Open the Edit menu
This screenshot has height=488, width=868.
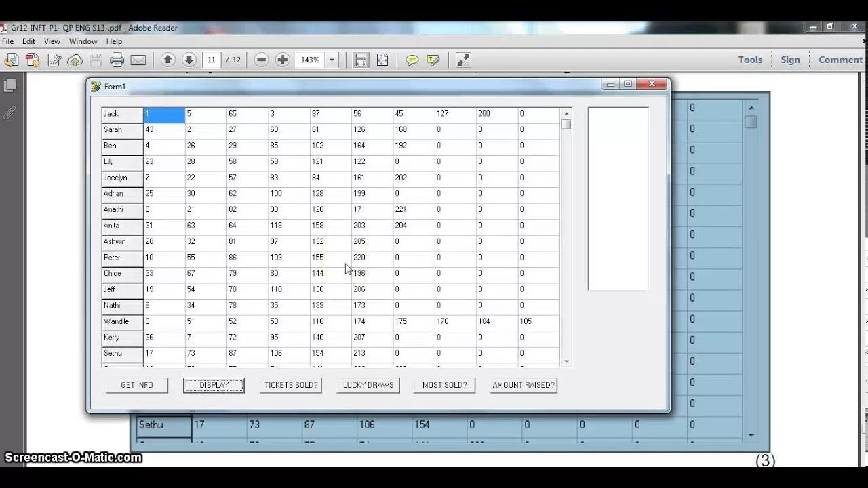click(28, 41)
